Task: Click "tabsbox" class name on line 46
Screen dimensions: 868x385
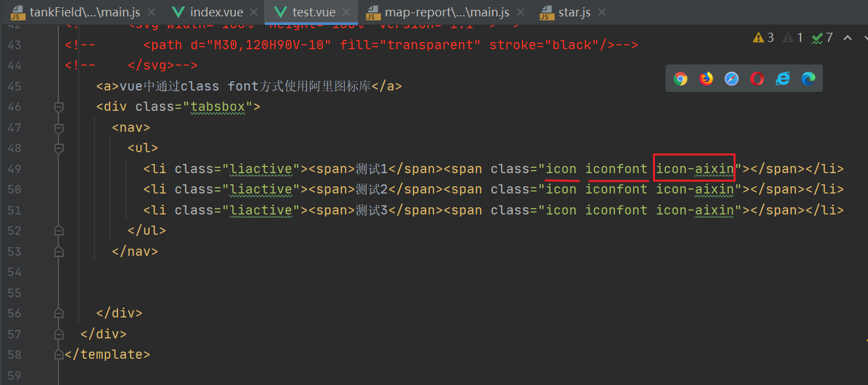Action: click(x=217, y=107)
